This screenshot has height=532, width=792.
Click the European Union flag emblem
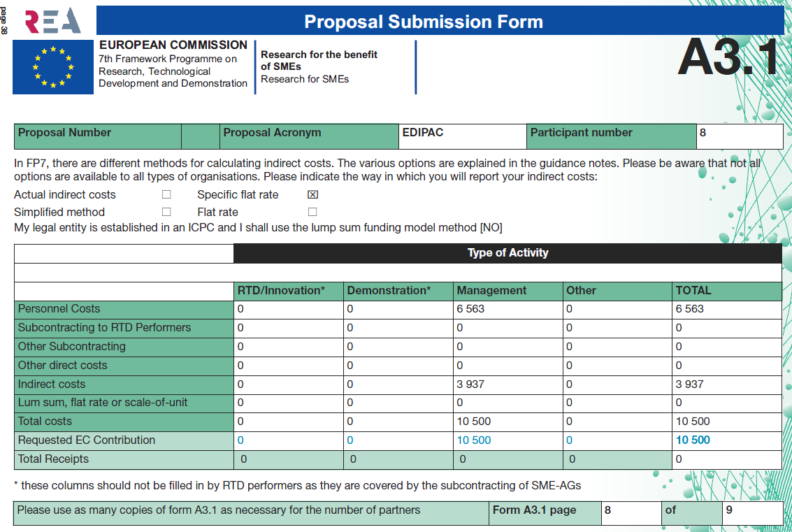pyautogui.click(x=53, y=66)
